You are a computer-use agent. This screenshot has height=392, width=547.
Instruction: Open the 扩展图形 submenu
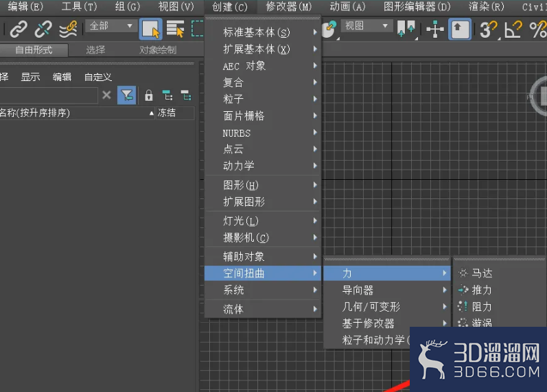[x=263, y=202]
